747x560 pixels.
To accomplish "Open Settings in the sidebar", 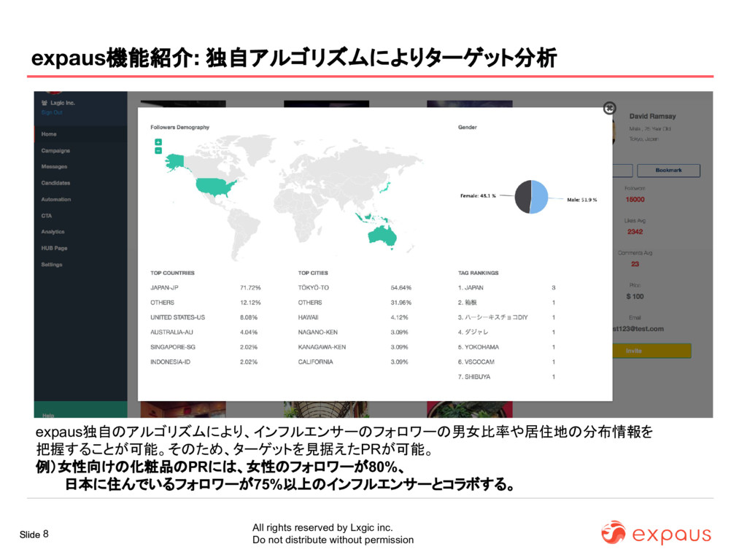I will (80, 264).
